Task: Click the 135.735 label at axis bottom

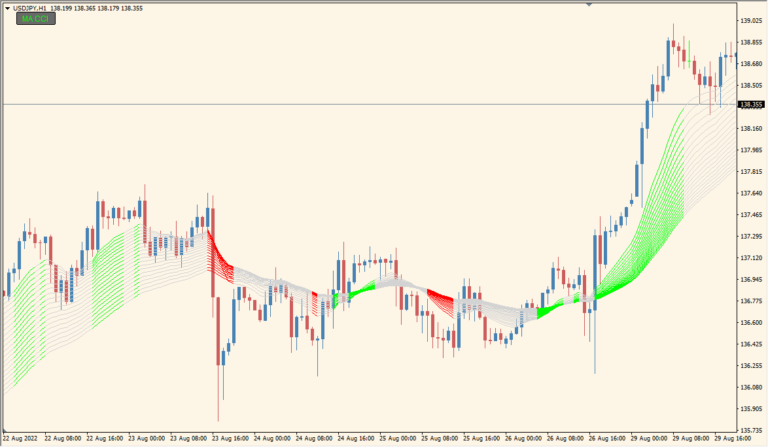Action: [751, 430]
